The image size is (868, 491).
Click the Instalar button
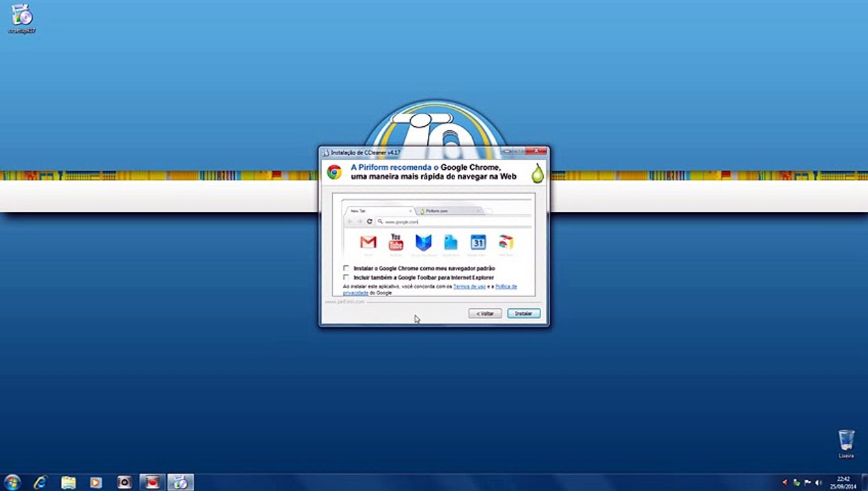tap(523, 314)
